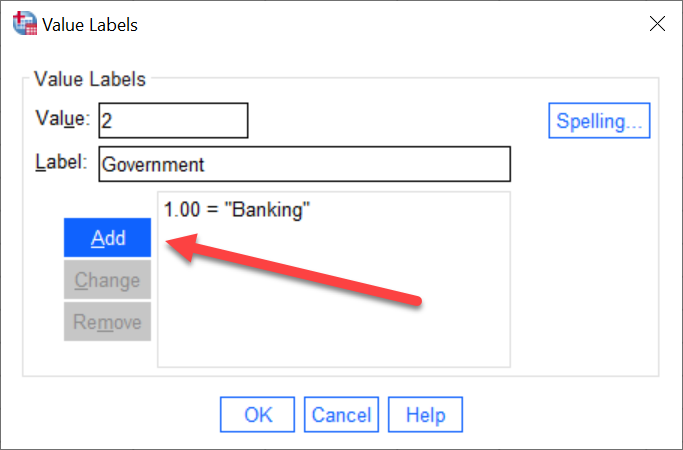This screenshot has width=683, height=450.
Task: Click empty space in the labels list box
Action: [x=334, y=331]
